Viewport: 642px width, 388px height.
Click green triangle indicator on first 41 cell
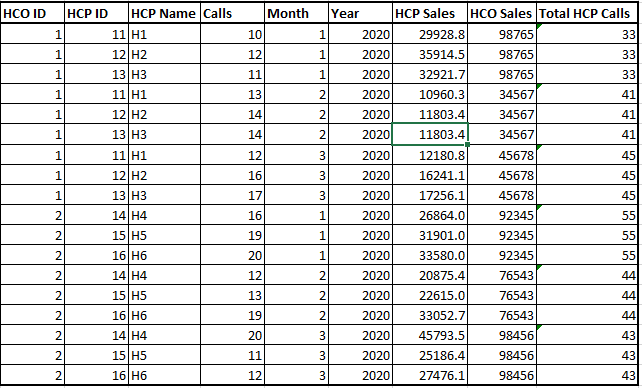tap(539, 86)
